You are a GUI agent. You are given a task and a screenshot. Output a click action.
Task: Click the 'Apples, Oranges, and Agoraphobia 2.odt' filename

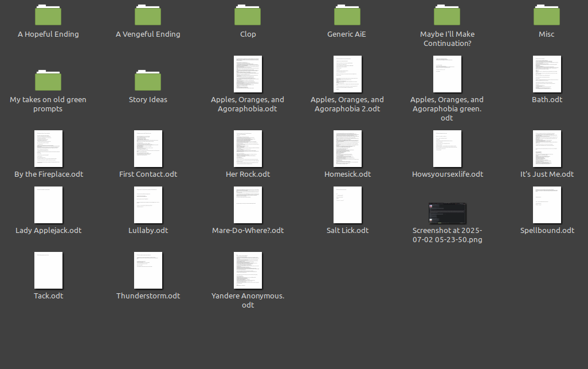(347, 104)
